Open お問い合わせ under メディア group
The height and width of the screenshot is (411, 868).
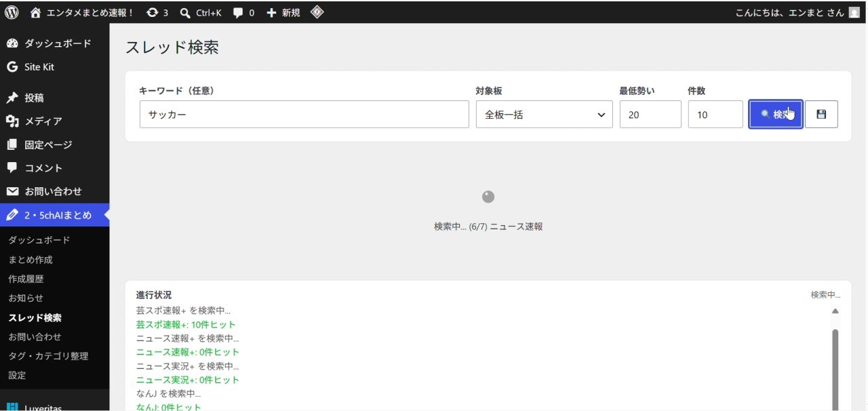click(54, 191)
